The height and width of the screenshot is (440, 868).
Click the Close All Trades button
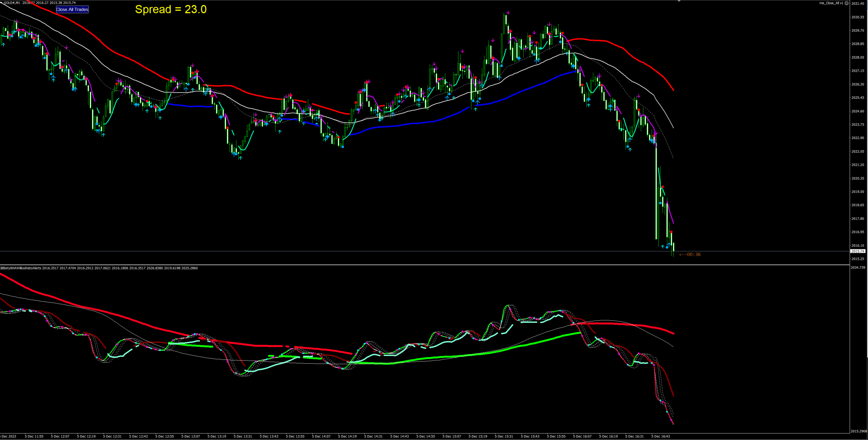click(72, 10)
